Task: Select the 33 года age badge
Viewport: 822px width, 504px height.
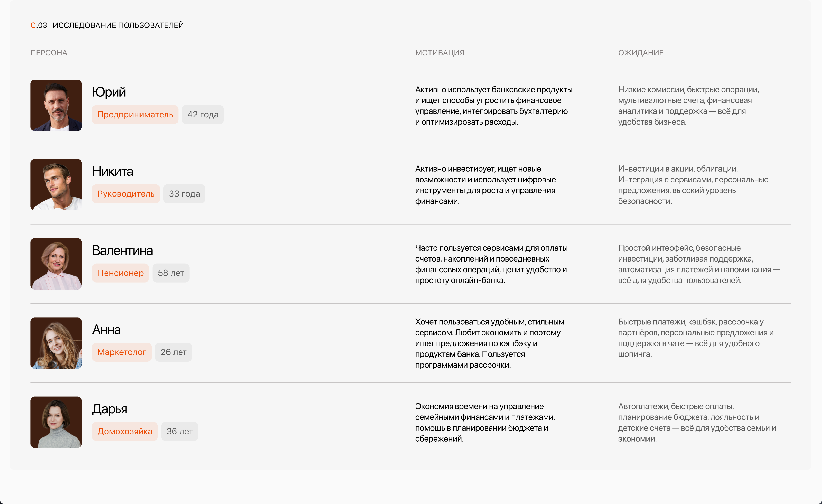Action: [x=184, y=194]
